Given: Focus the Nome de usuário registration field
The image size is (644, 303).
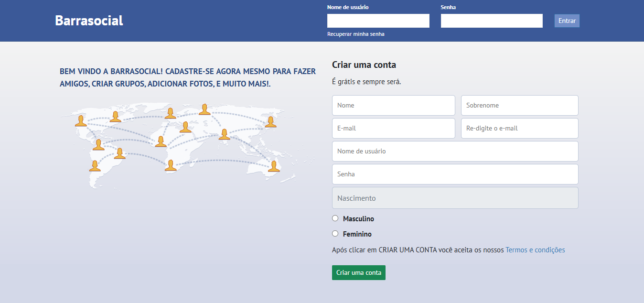Looking at the screenshot, I should pos(455,151).
